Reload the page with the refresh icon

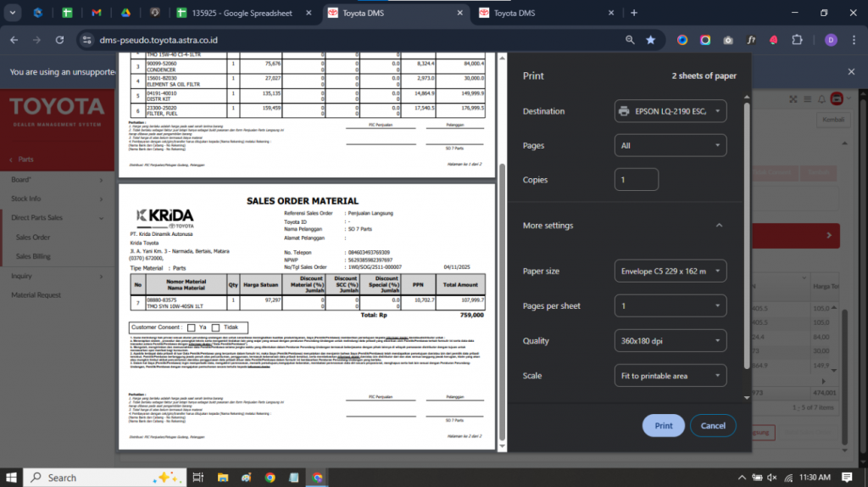click(59, 40)
